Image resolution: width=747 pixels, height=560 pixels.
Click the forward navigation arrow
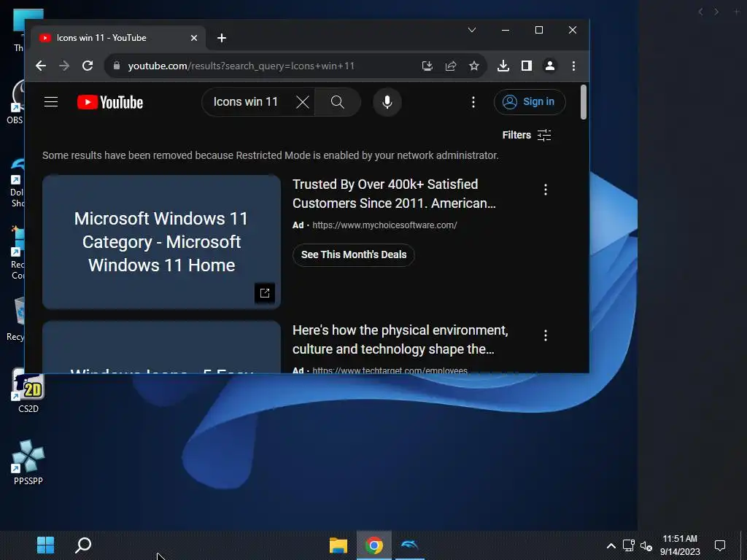click(x=64, y=66)
